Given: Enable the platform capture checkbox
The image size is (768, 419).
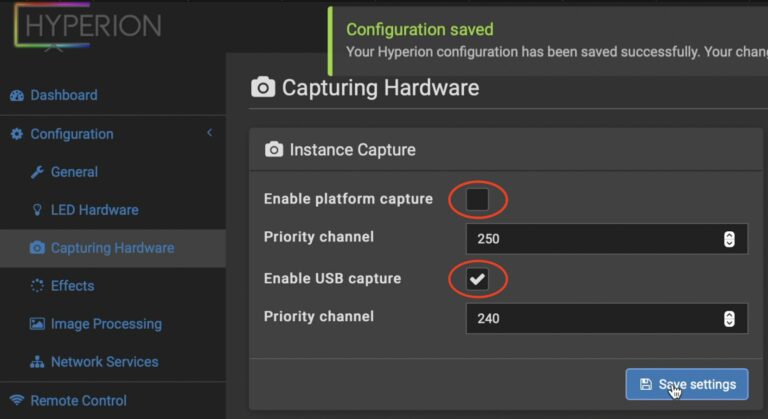Looking at the screenshot, I should 477,200.
